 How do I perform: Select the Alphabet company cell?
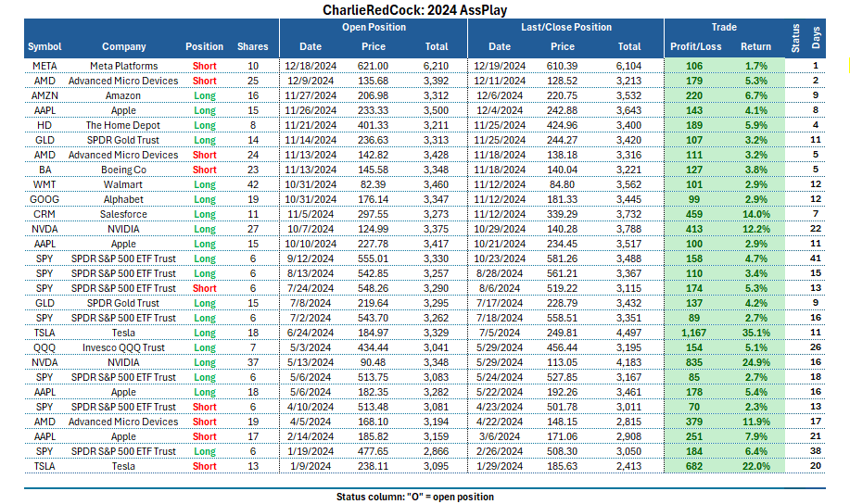click(123, 199)
